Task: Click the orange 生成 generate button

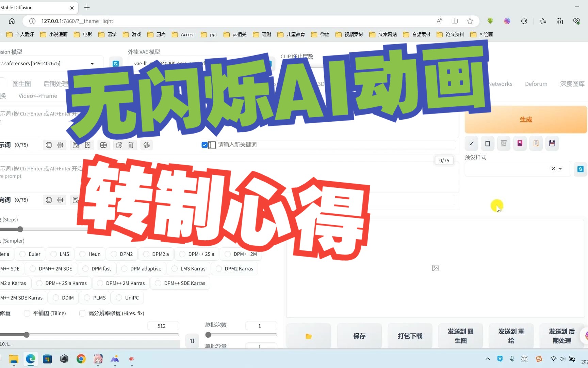Action: (526, 120)
